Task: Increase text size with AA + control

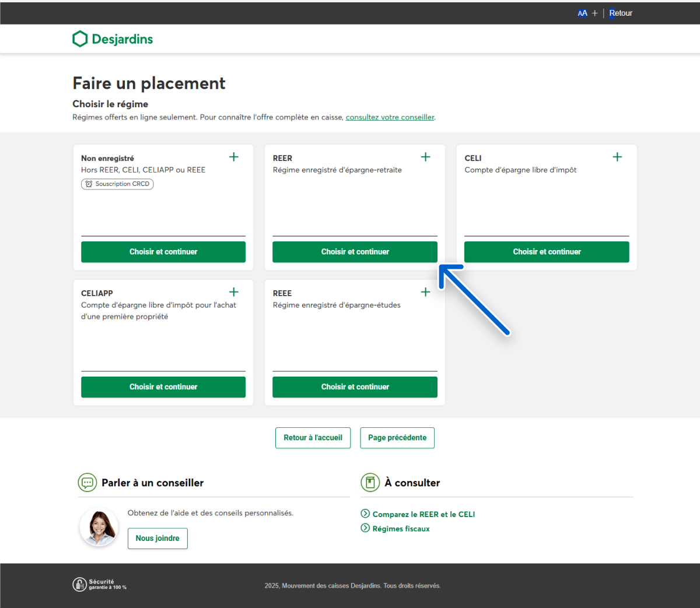Action: [x=587, y=13]
